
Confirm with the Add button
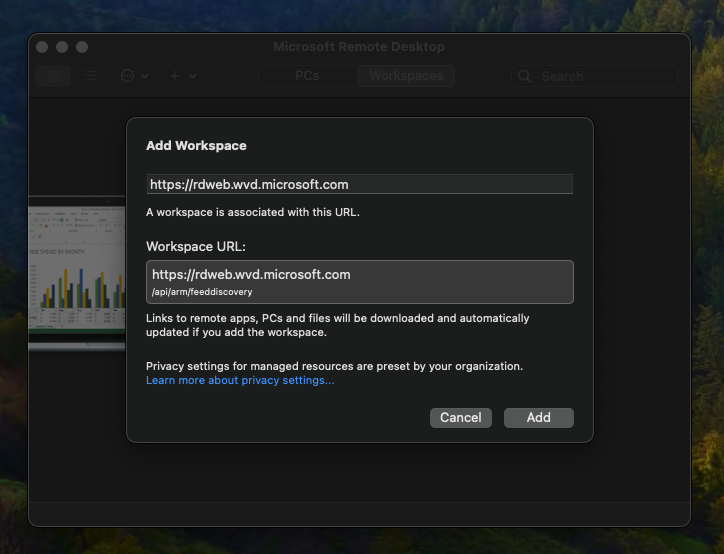(x=538, y=417)
